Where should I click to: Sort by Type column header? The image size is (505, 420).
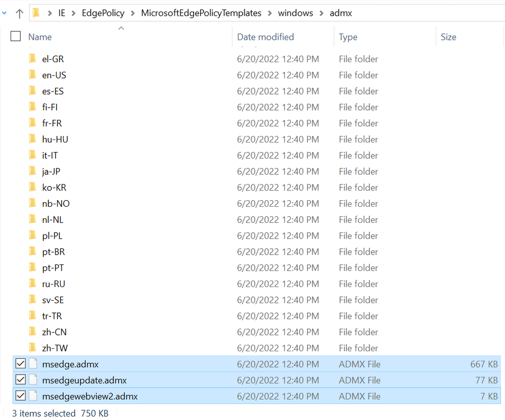(x=348, y=37)
